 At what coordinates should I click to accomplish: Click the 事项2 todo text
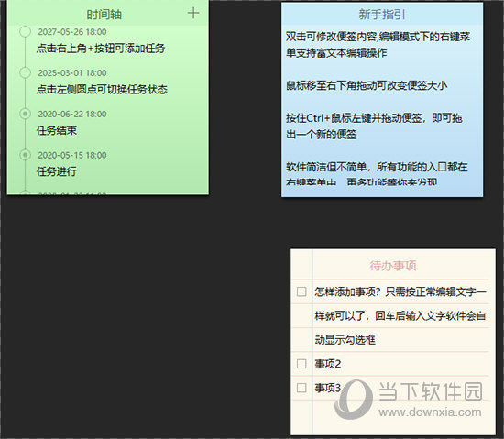pyautogui.click(x=328, y=364)
